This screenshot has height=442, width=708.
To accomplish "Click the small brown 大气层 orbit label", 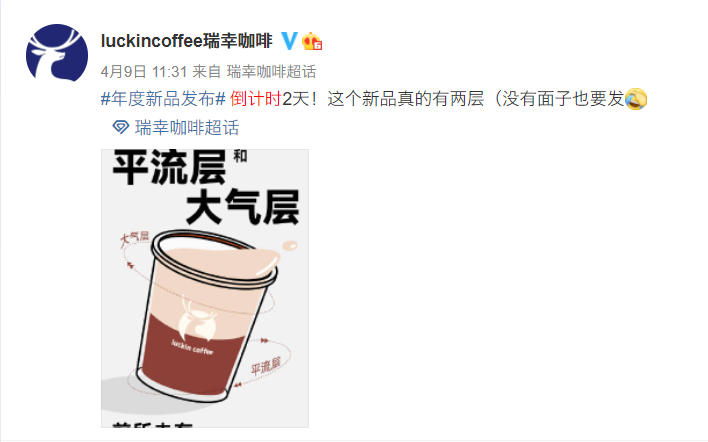I will [x=134, y=239].
